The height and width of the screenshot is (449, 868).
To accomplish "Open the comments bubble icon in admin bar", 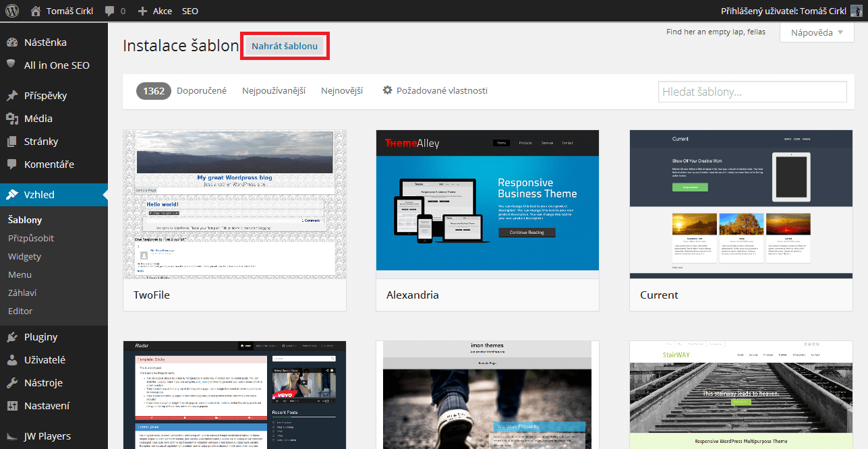I will click(110, 11).
